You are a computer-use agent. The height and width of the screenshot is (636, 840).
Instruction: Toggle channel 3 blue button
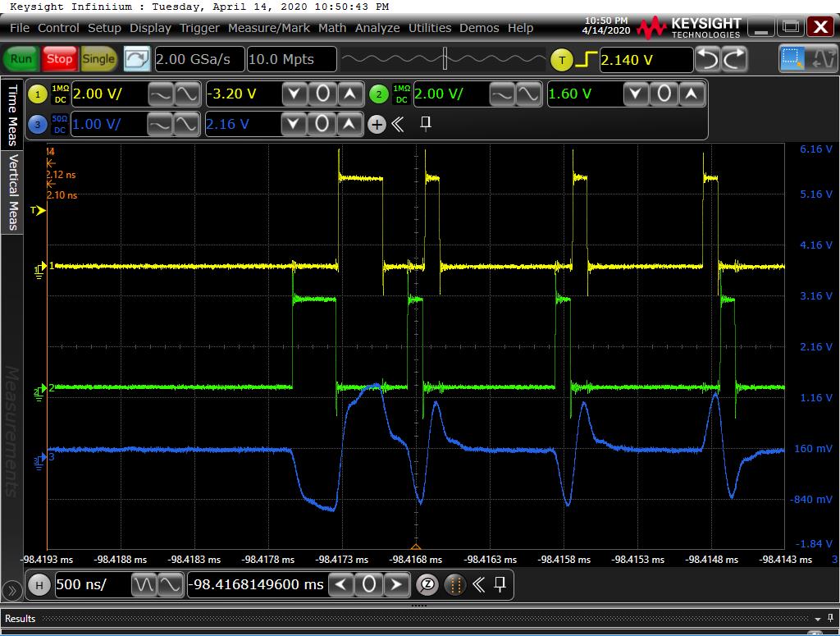pos(38,125)
